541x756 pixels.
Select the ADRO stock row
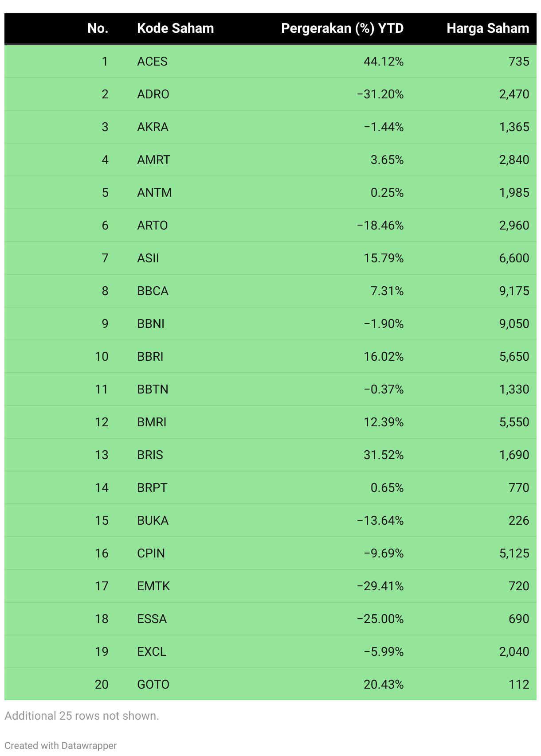[270, 94]
